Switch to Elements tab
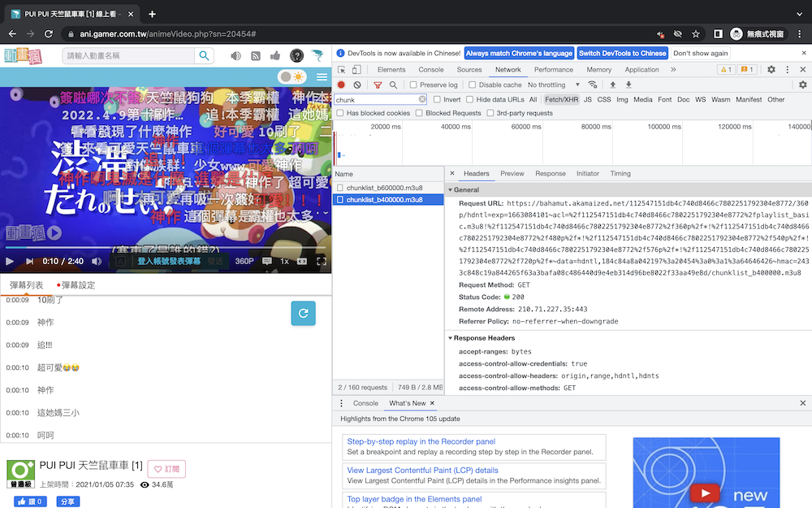Viewport: 812px width, 508px height. [391, 69]
